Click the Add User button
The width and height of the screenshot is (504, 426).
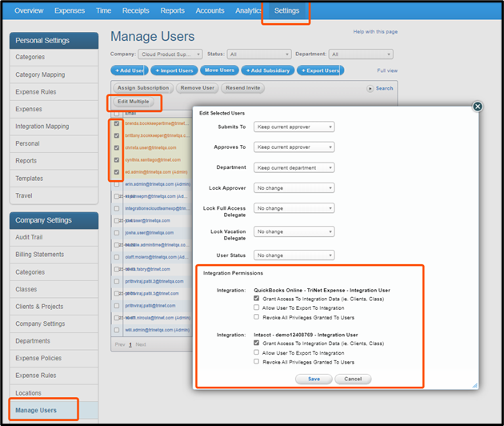pos(128,70)
